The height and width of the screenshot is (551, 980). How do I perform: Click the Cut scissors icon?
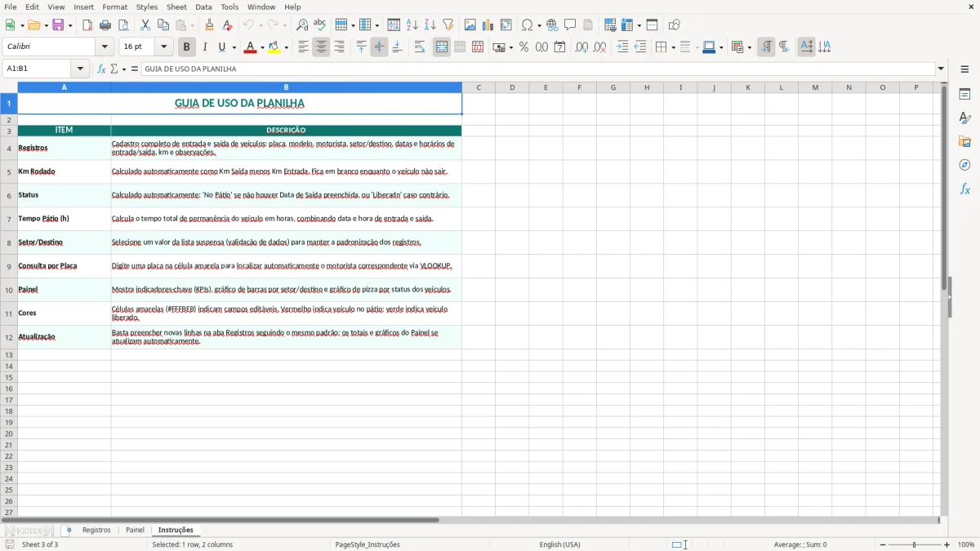point(145,25)
